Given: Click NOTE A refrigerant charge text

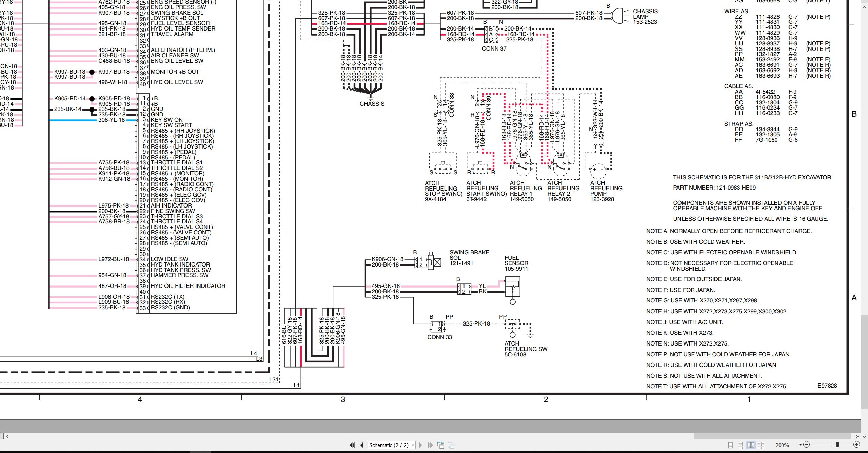Looking at the screenshot, I should coord(729,231).
